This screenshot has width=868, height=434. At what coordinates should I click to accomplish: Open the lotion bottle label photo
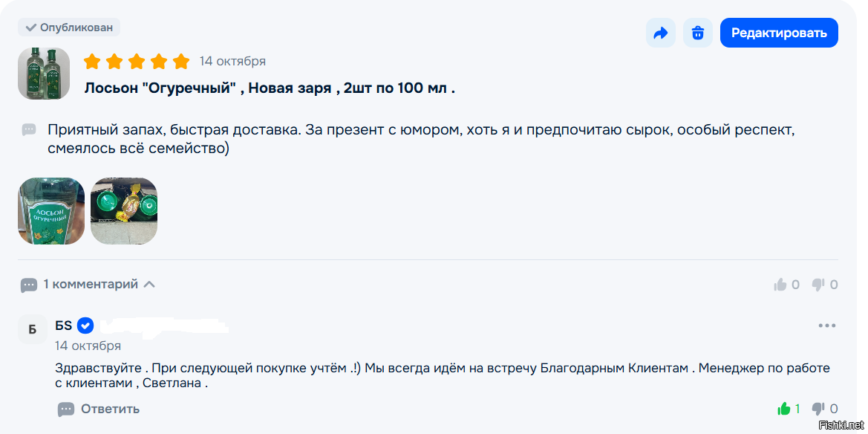click(x=51, y=211)
